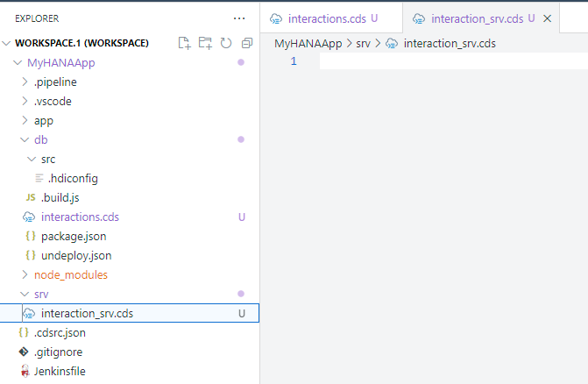The height and width of the screenshot is (384, 588).
Task: Collapse the WORKSPACE.1 root section
Action: (x=6, y=43)
